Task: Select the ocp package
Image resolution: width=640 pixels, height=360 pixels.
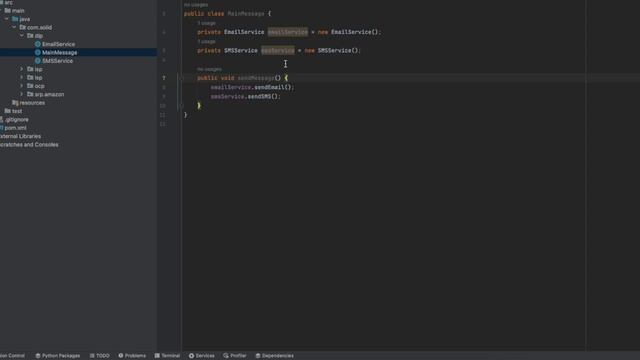Action: (36, 86)
